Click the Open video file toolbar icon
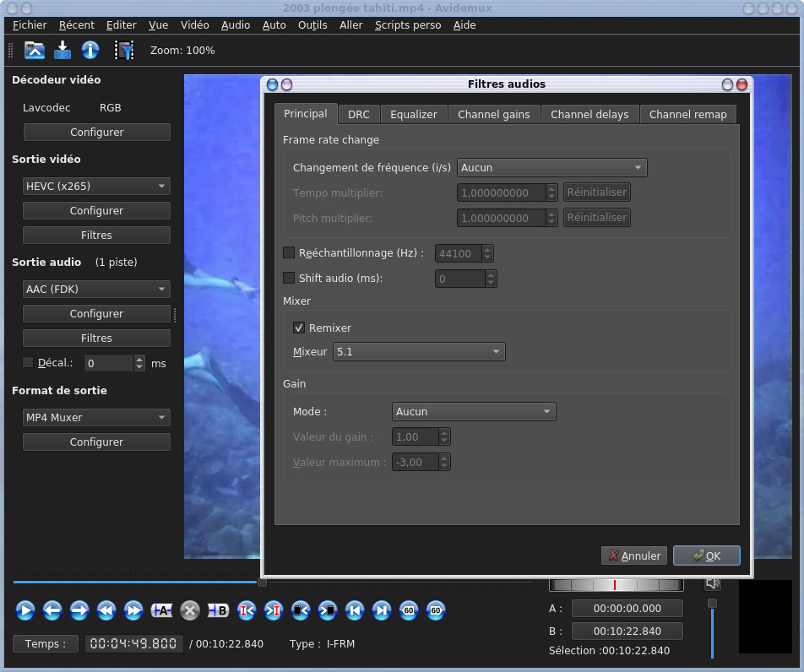 click(x=35, y=51)
